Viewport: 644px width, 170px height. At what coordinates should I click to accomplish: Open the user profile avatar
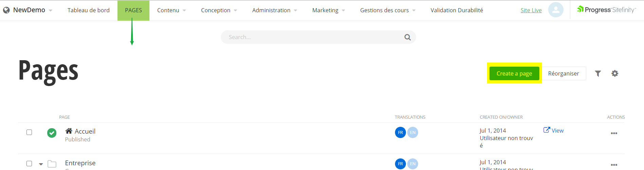556,10
